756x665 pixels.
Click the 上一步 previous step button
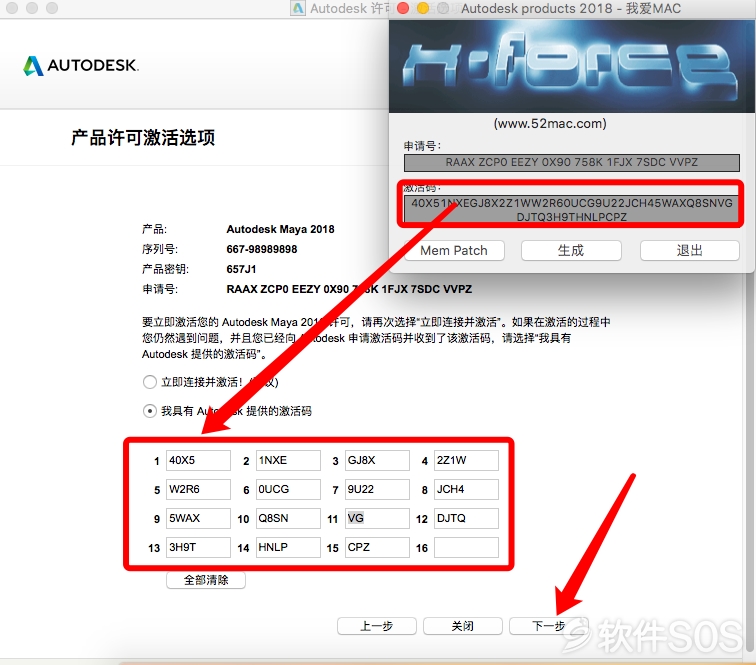click(377, 626)
